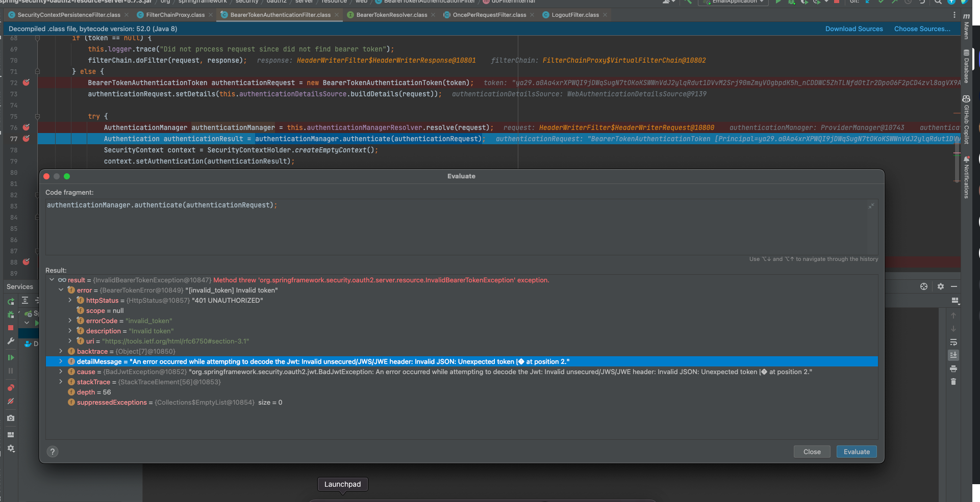Viewport: 980px width, 502px height.
Task: Run the EmailApplication with green play icon
Action: coord(778,3)
